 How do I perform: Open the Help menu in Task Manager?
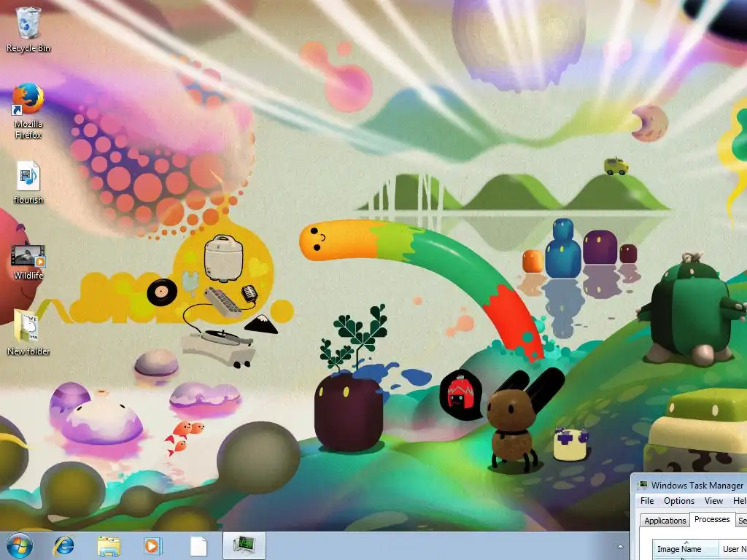(x=740, y=501)
